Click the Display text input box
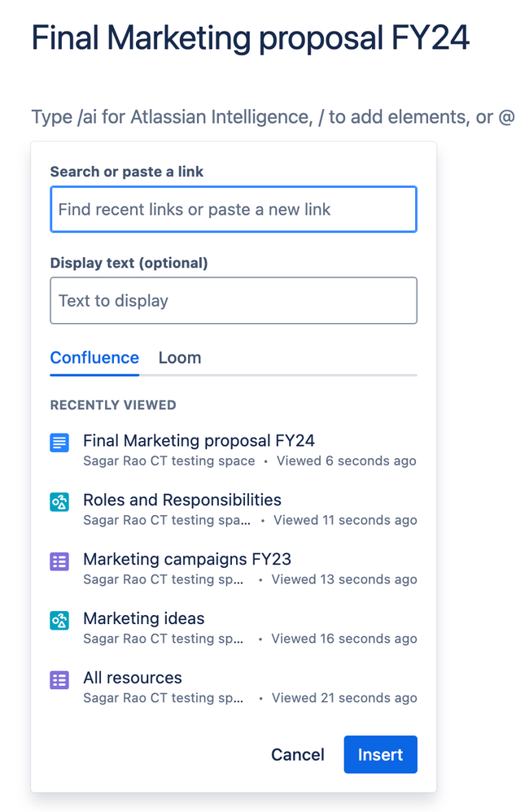Screen dimensions: 516x812 point(234,301)
